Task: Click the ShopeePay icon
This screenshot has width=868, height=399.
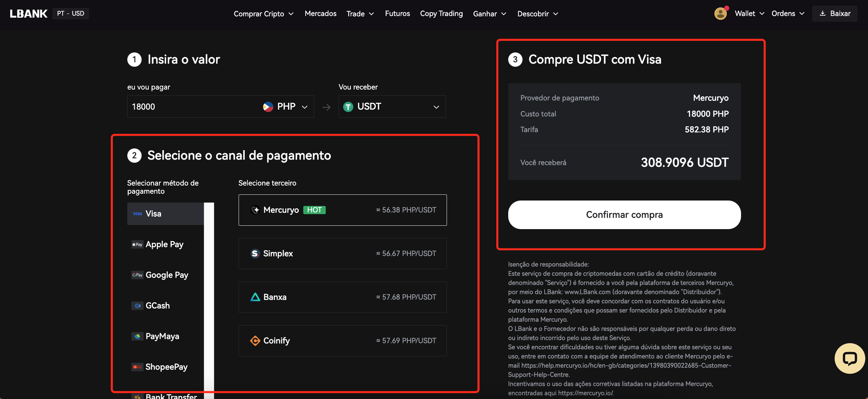Action: pos(138,367)
